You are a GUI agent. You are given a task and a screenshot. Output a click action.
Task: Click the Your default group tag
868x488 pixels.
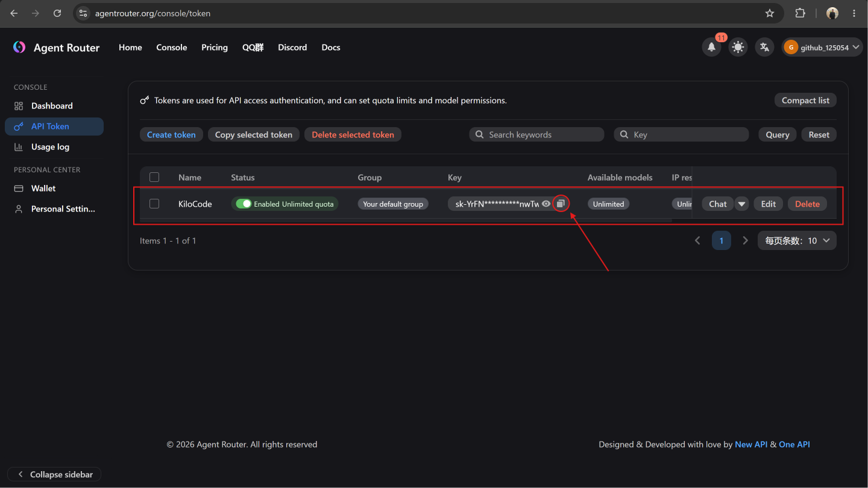(x=393, y=204)
